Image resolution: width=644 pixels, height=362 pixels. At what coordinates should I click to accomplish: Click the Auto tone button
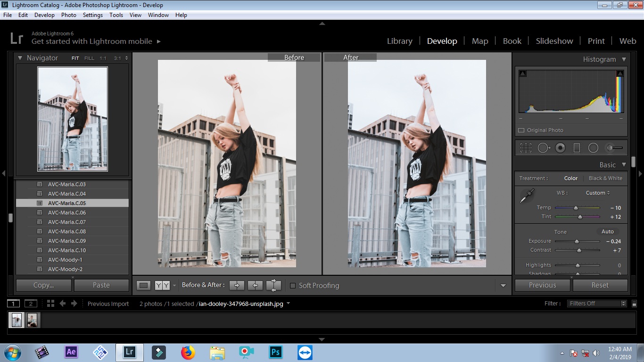(608, 231)
